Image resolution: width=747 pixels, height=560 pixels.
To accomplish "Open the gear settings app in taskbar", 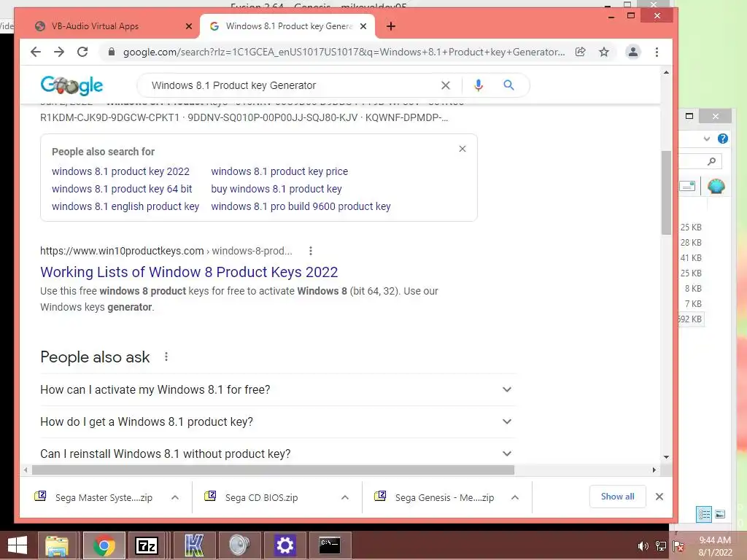I will click(285, 545).
